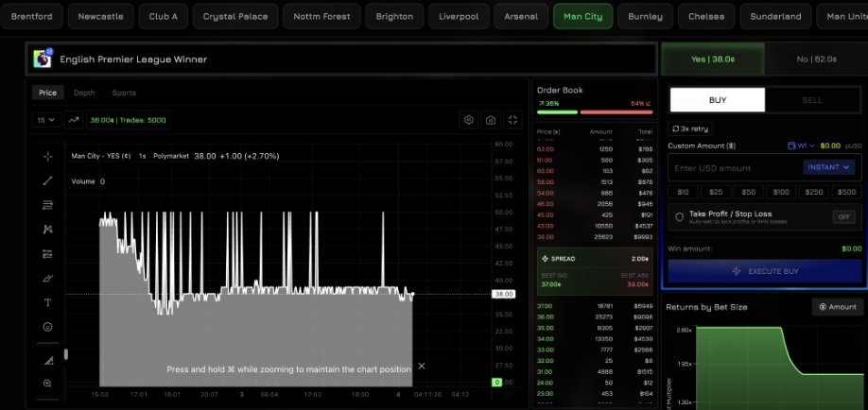Select the No 62.0¢ outcome

817,60
